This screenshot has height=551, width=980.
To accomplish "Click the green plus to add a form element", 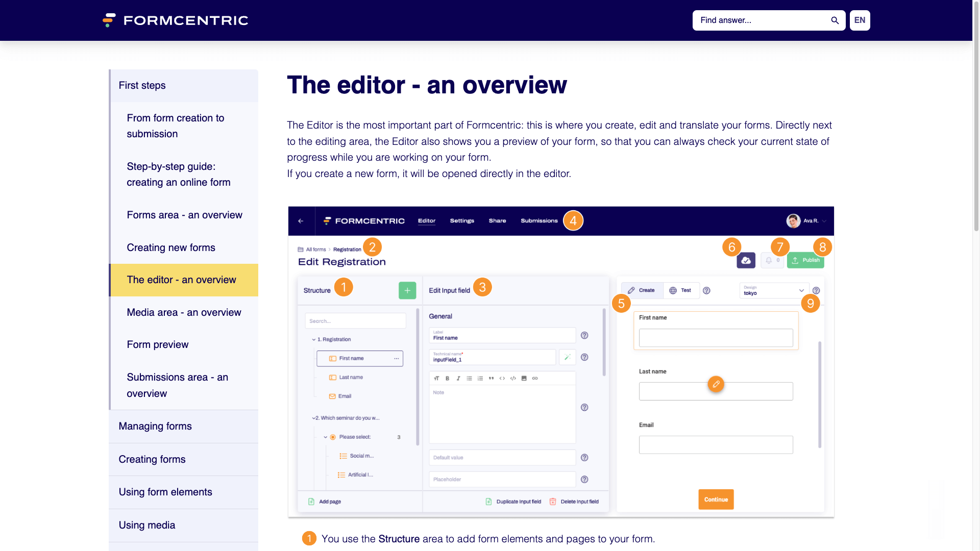I will pos(407,290).
